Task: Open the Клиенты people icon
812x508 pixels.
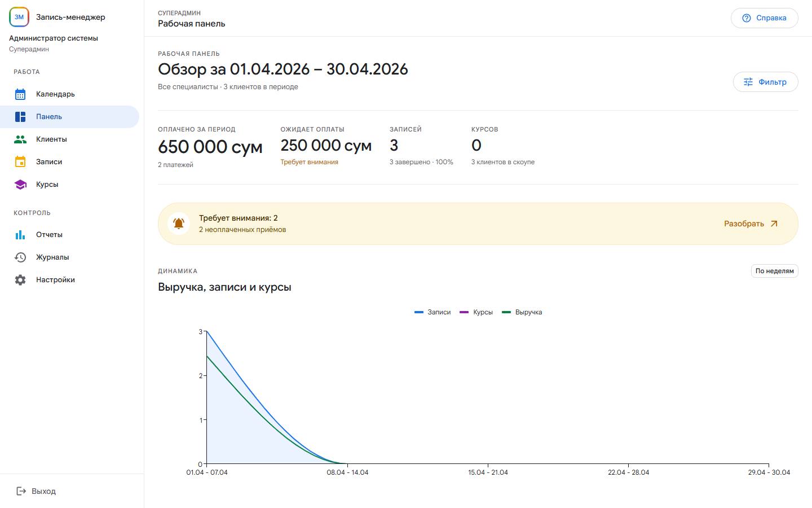Action: 20,139
